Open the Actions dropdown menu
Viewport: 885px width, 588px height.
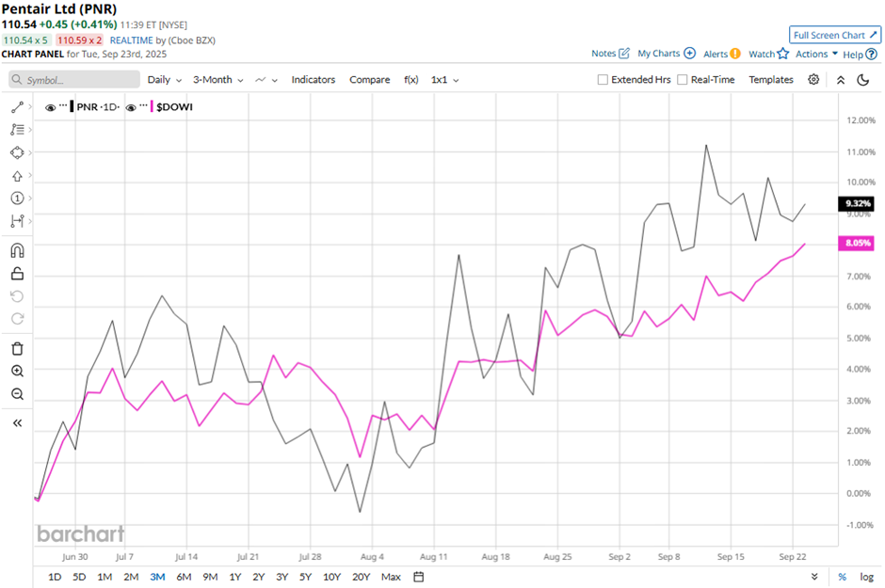(x=816, y=54)
